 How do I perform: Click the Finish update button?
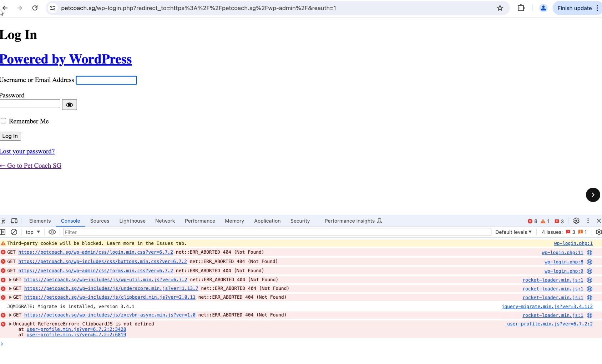575,8
